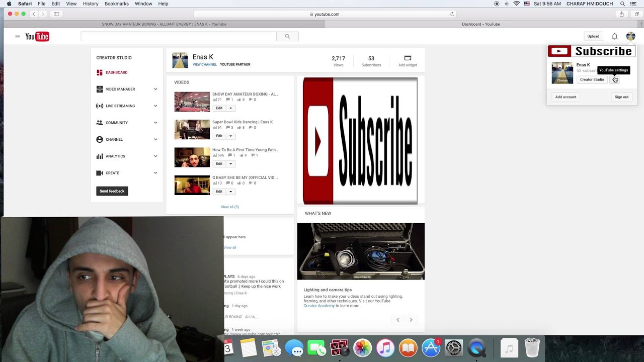The image size is (644, 362).
Task: Click the Subscribers count stat
Action: coord(371,61)
